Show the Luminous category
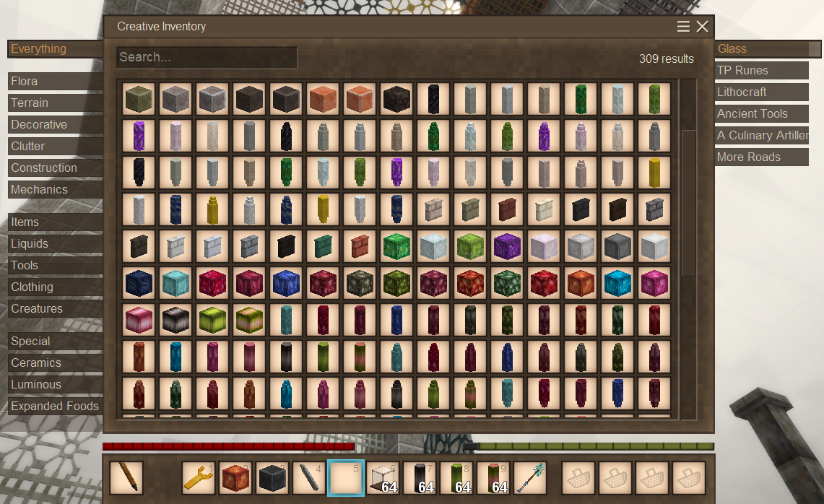Screen dimensions: 824x504 point(55,385)
